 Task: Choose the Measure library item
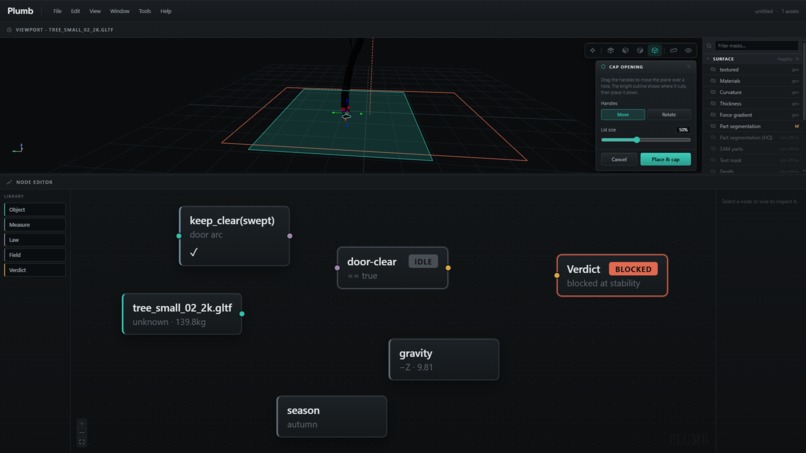click(x=35, y=225)
